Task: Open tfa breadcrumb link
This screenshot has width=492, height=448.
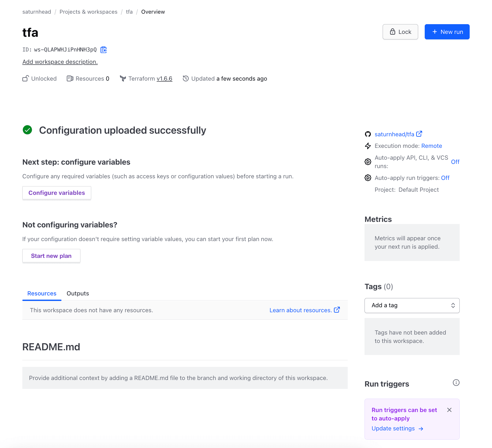Action: 129,12
